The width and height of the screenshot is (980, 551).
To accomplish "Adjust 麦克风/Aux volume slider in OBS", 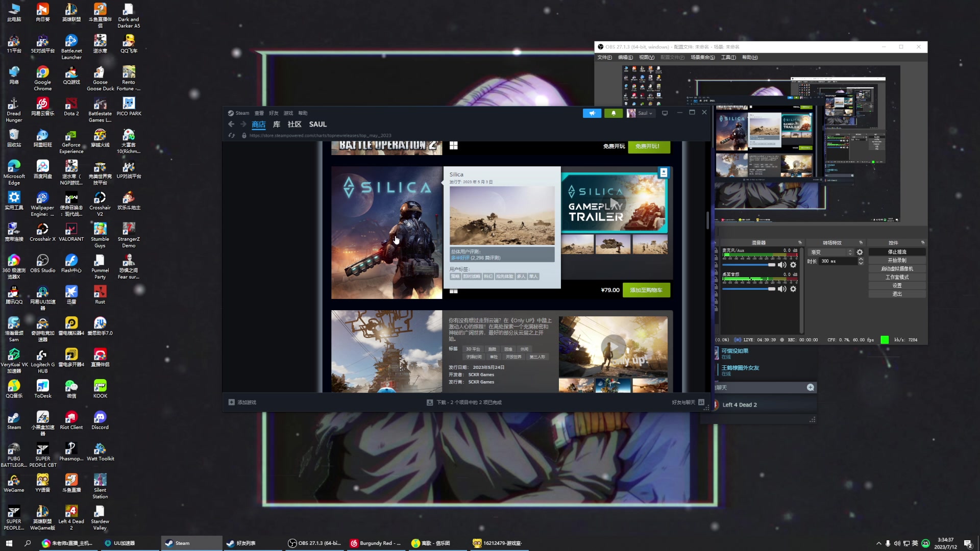I will [748, 265].
